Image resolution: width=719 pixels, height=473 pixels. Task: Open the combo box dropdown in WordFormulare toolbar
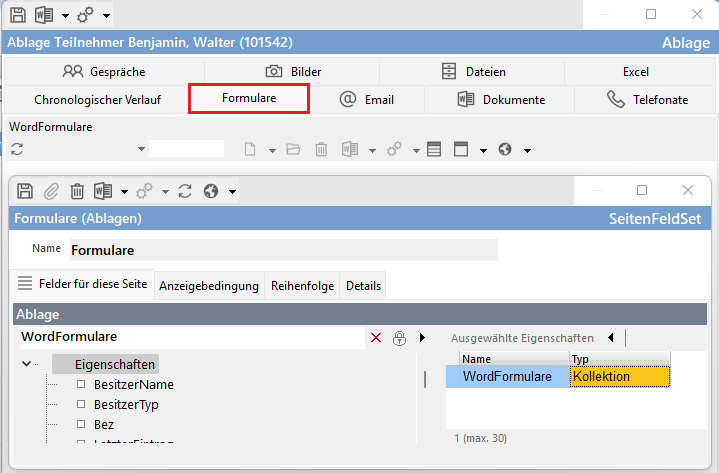141,150
